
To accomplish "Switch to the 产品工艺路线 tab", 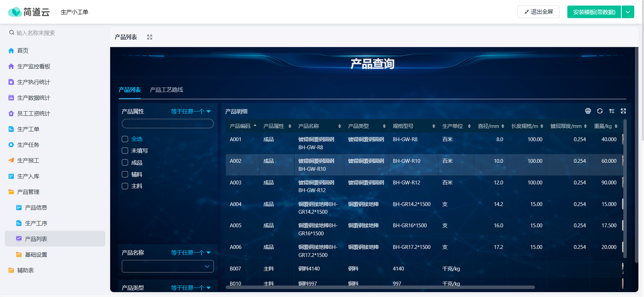I will click(x=166, y=90).
